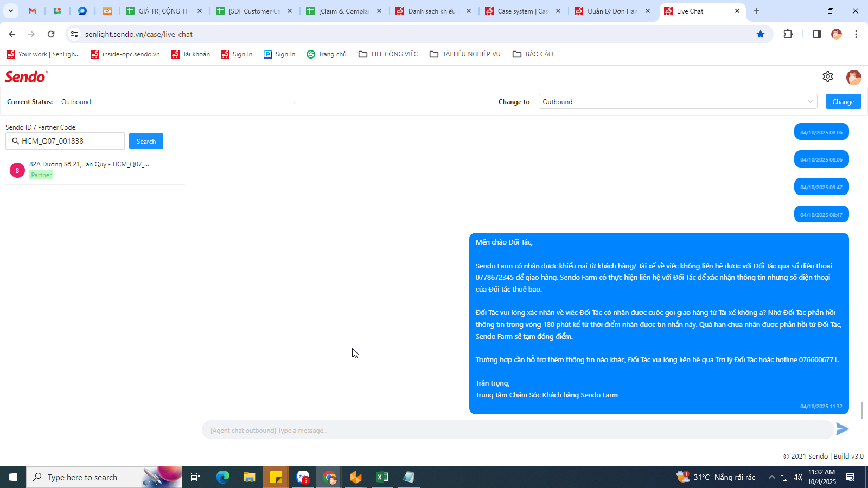Reload the current page
868x488 pixels.
(x=51, y=34)
